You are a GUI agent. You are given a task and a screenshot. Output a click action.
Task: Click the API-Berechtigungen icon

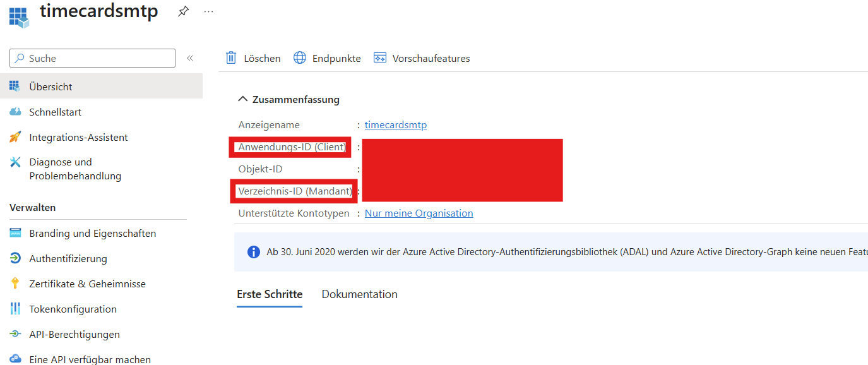point(15,334)
